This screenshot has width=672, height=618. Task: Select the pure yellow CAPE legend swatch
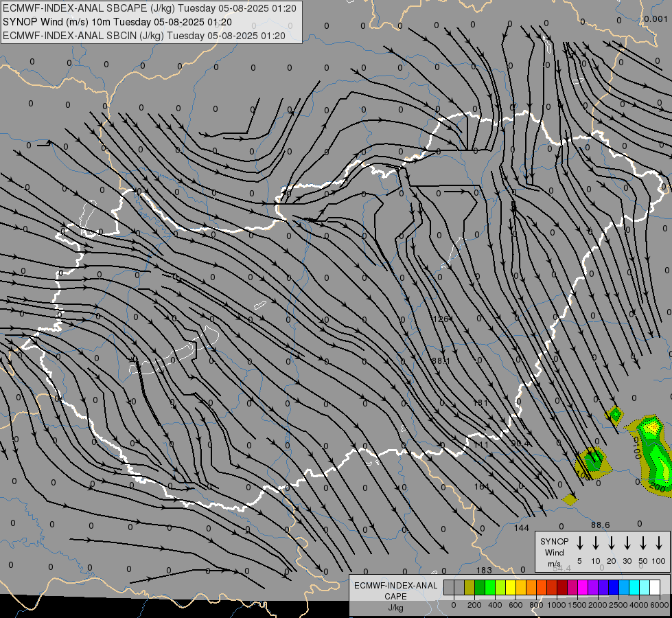[511, 588]
